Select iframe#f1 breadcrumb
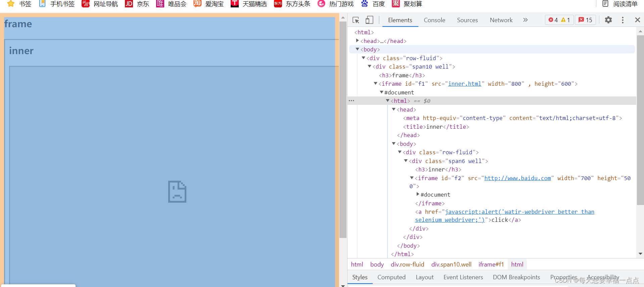 (x=491, y=264)
